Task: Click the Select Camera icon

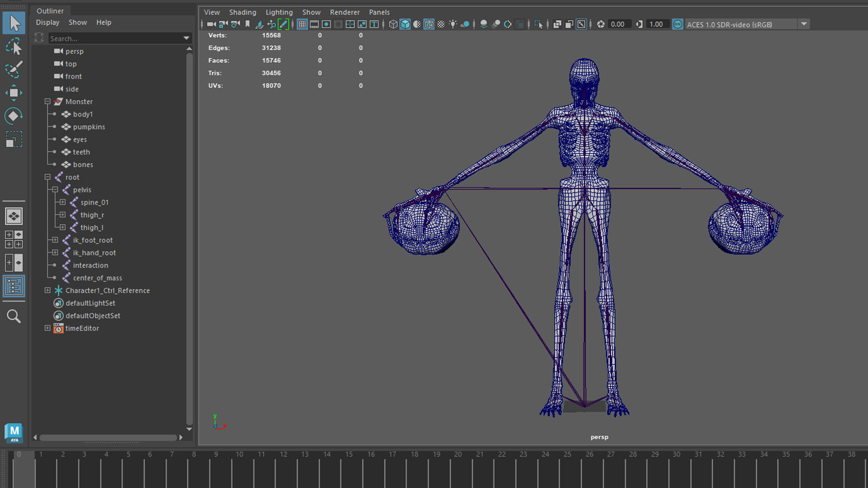Action: pyautogui.click(x=211, y=24)
